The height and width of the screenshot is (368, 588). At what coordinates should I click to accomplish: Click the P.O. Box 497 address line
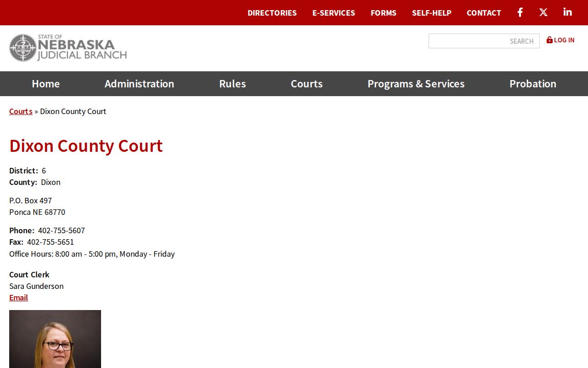pyautogui.click(x=30, y=201)
